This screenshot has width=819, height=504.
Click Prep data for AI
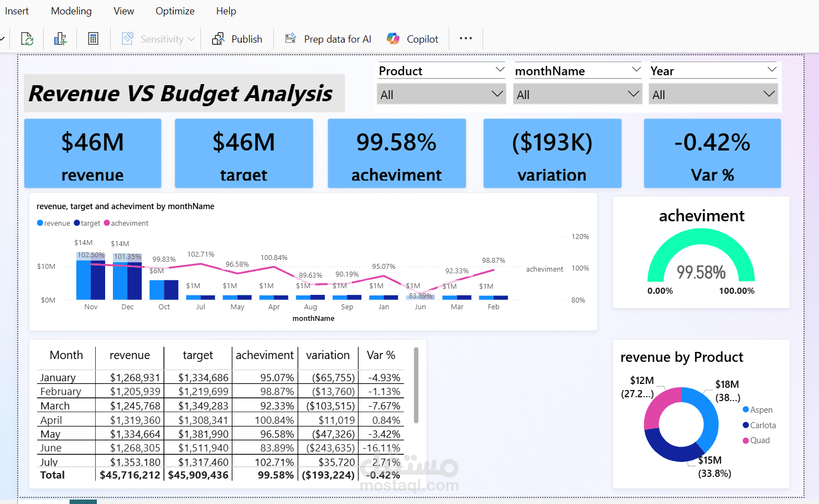click(x=328, y=39)
